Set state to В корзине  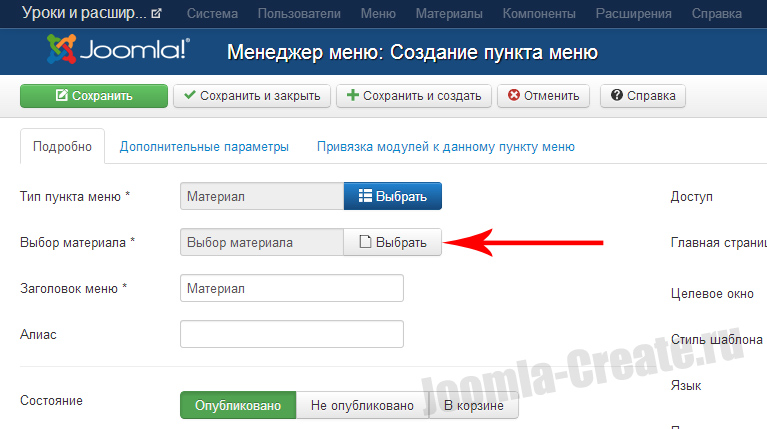pos(474,405)
